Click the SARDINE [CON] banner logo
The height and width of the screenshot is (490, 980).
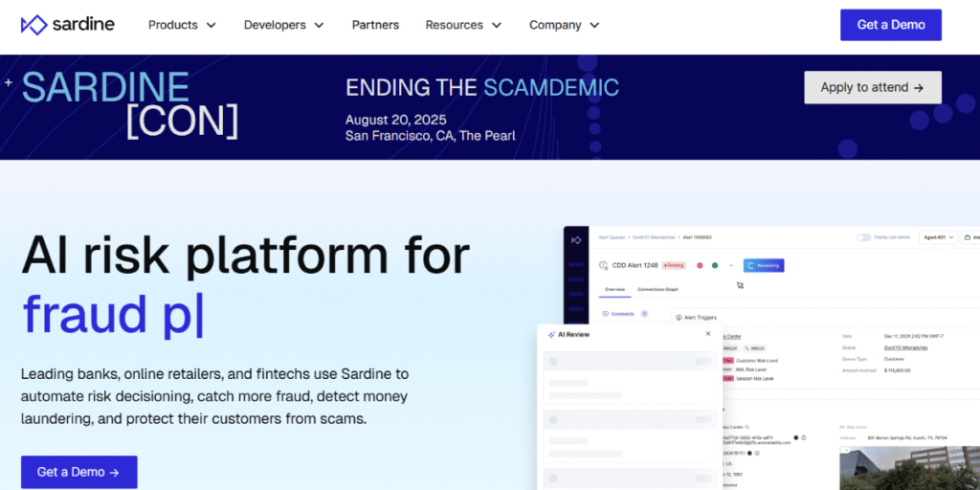point(129,104)
